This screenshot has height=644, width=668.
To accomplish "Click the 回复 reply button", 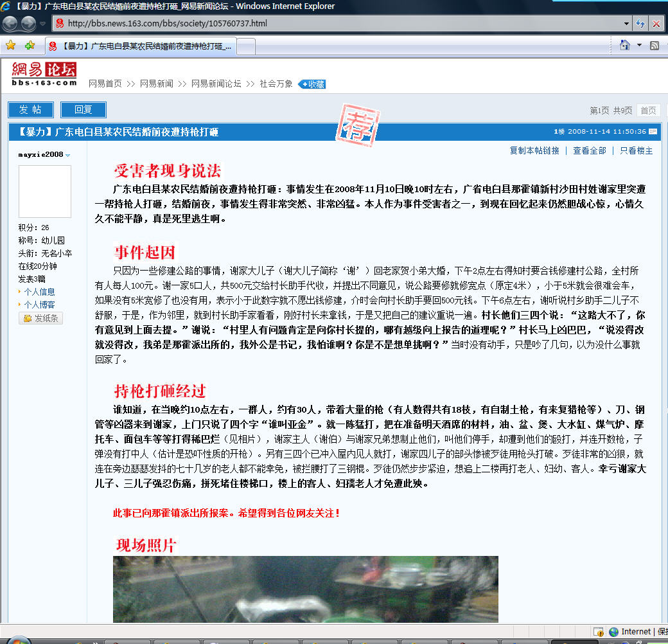I will tap(83, 110).
